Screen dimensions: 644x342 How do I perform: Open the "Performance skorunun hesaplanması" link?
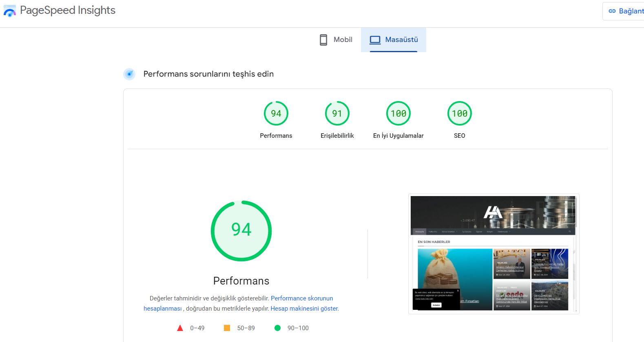click(238, 303)
